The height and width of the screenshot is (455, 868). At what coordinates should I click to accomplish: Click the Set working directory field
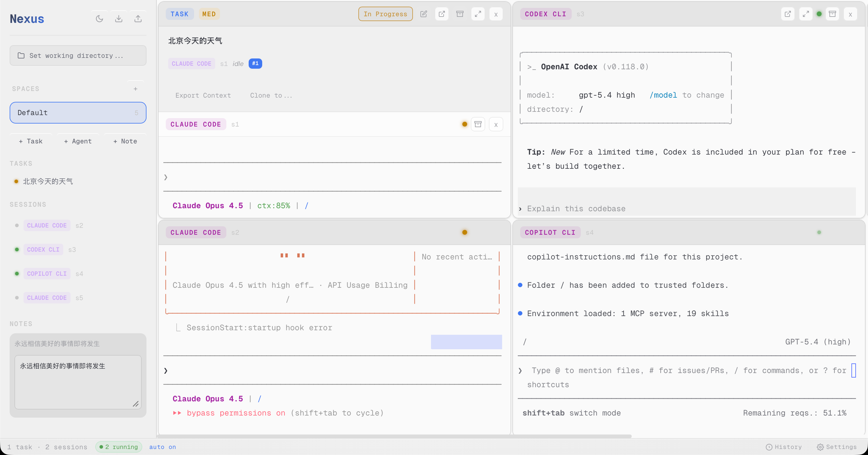[78, 55]
